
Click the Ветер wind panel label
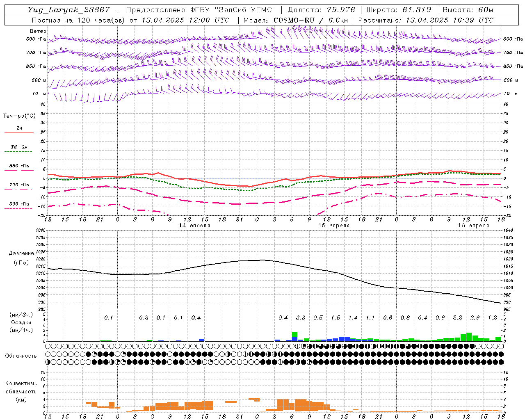coord(38,31)
